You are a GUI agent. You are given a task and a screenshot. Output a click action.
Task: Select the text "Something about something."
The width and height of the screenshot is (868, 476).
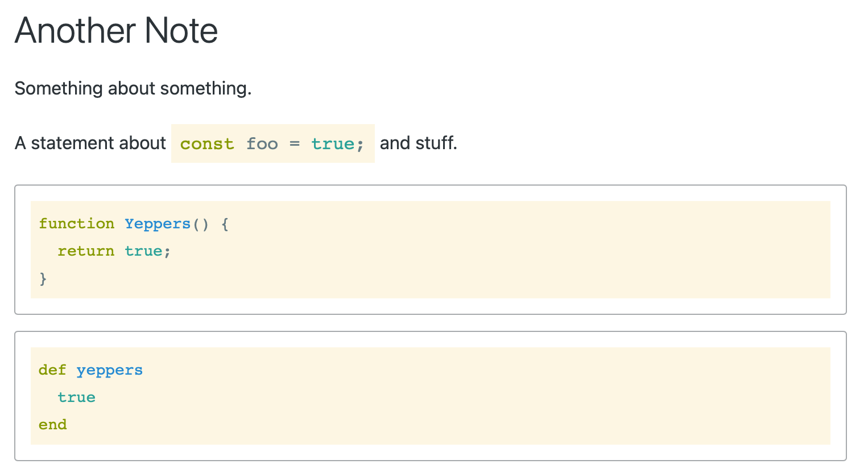tap(133, 88)
